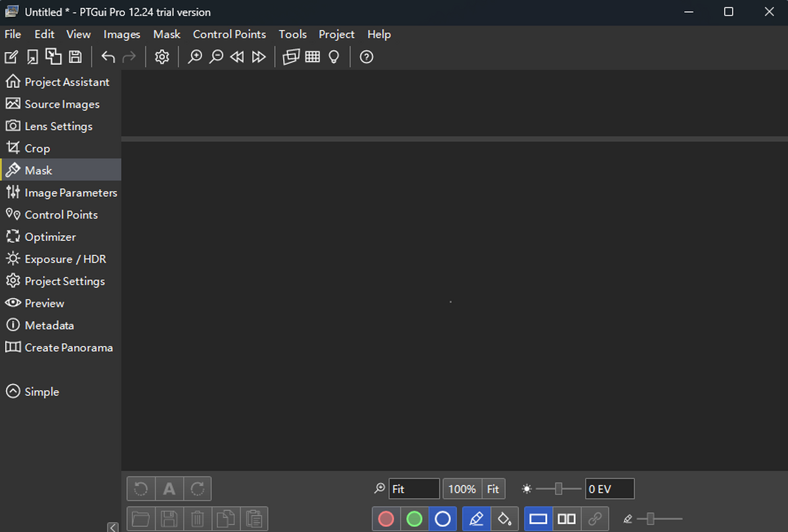Select the paint bucket fill tool
The width and height of the screenshot is (788, 532).
coord(504,519)
